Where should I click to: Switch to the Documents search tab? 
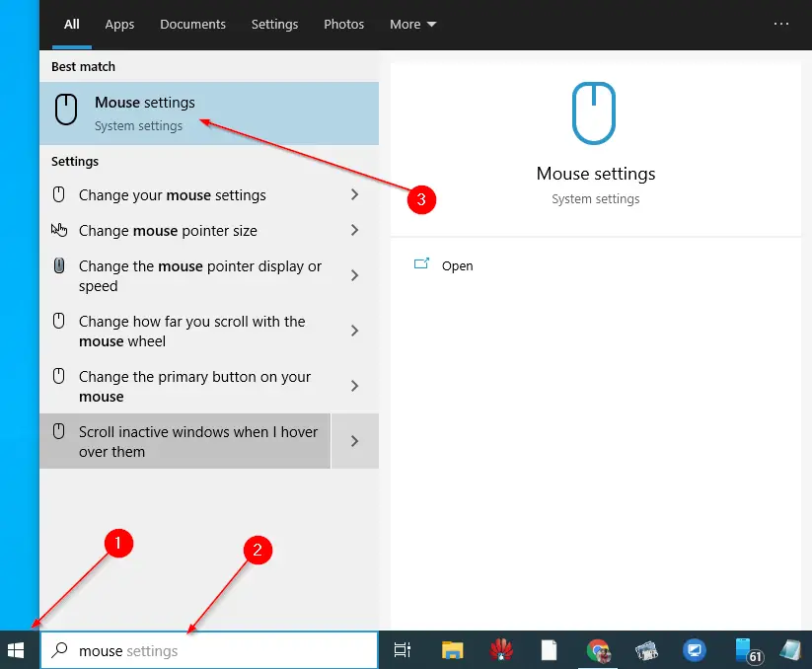pos(192,25)
